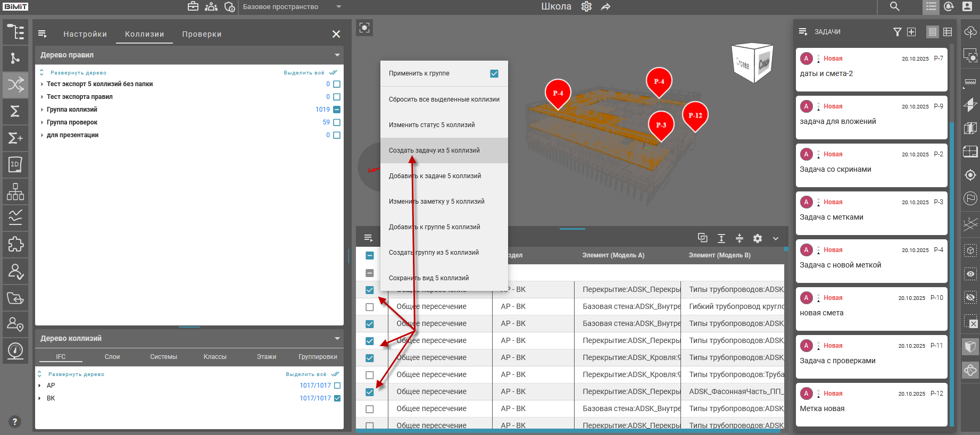Check the Группа проверок rule checkbox
The image size is (980, 435).
tap(337, 122)
